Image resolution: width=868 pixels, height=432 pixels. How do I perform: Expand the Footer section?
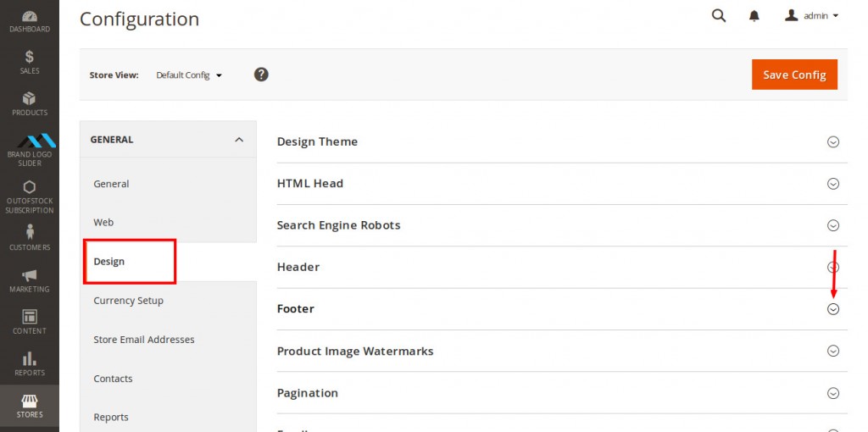832,309
